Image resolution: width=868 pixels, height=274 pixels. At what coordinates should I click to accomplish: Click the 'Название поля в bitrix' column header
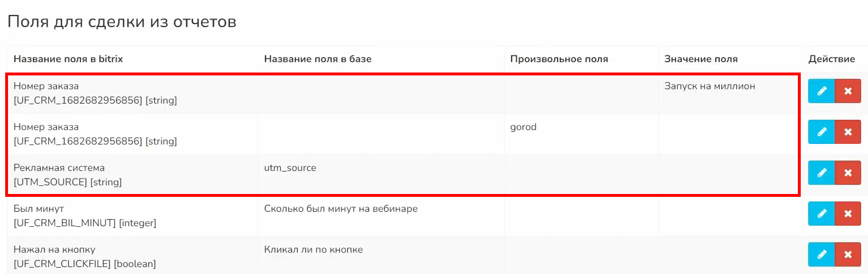click(x=68, y=59)
